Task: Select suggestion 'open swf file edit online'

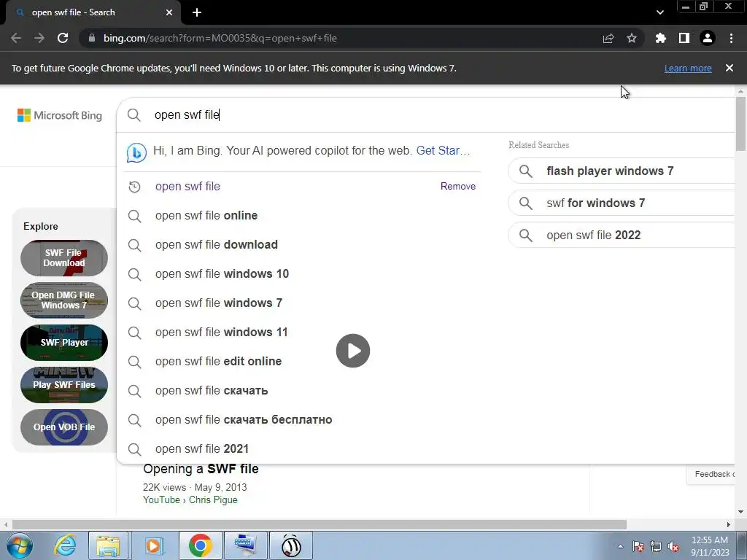Action: point(301,362)
